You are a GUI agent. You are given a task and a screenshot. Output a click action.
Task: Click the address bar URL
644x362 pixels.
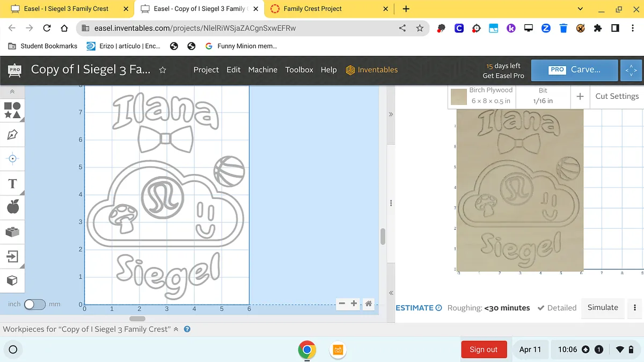click(195, 28)
